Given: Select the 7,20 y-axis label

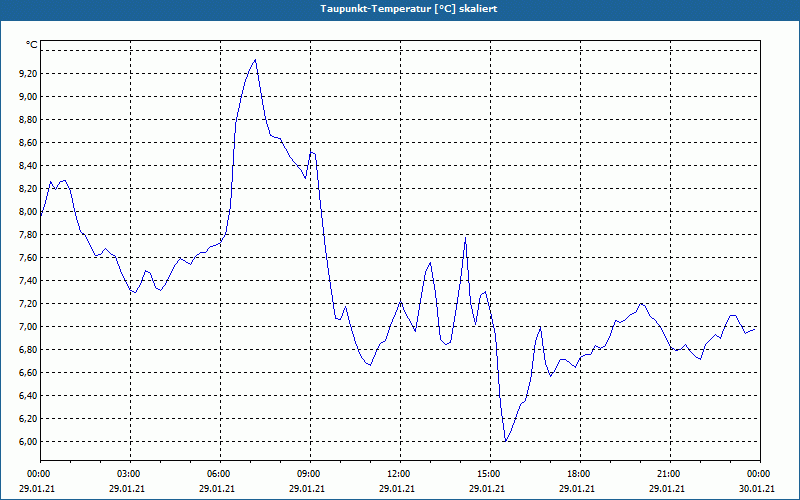Looking at the screenshot, I should click(x=28, y=304).
